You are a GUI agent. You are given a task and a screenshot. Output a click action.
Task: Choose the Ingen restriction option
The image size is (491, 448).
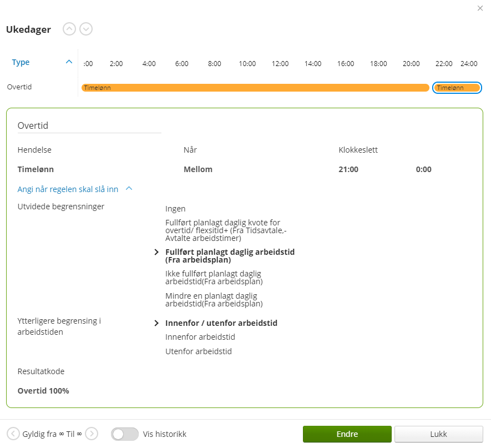(x=175, y=209)
